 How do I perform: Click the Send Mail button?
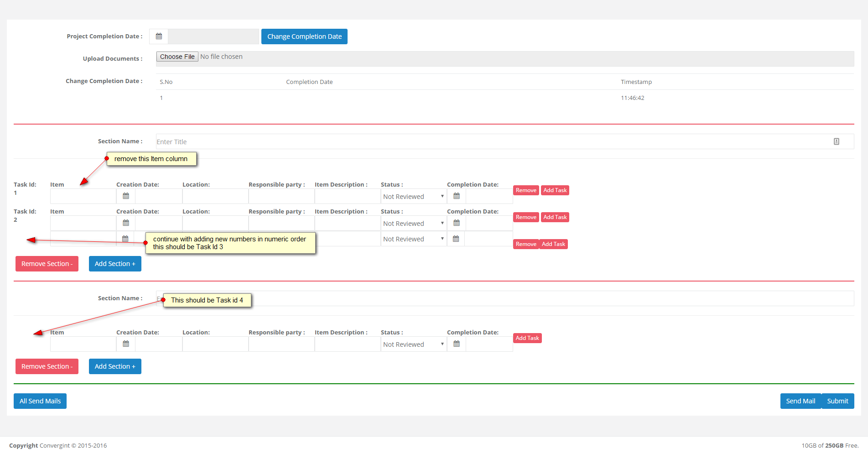pos(800,401)
